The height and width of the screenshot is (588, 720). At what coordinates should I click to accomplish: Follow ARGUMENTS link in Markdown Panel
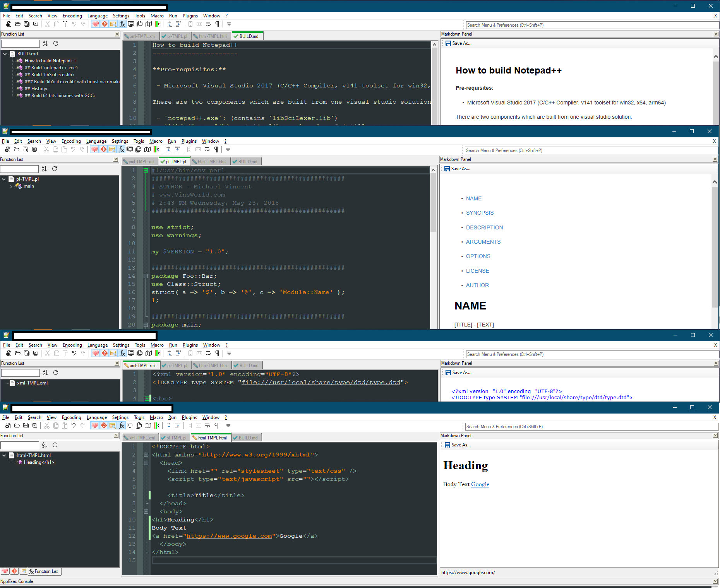[x=483, y=242]
